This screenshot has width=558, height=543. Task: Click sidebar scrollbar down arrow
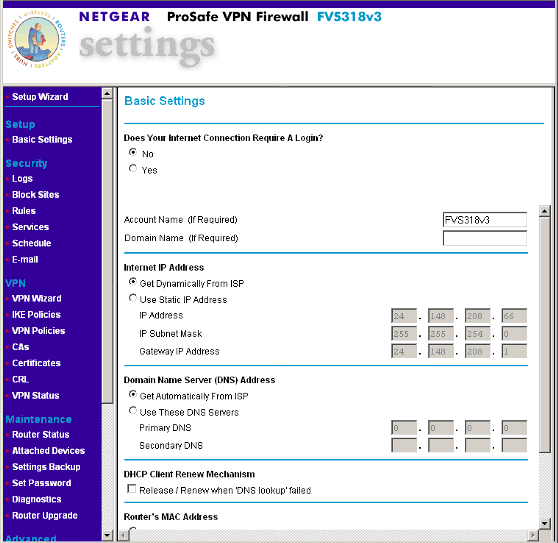click(107, 535)
